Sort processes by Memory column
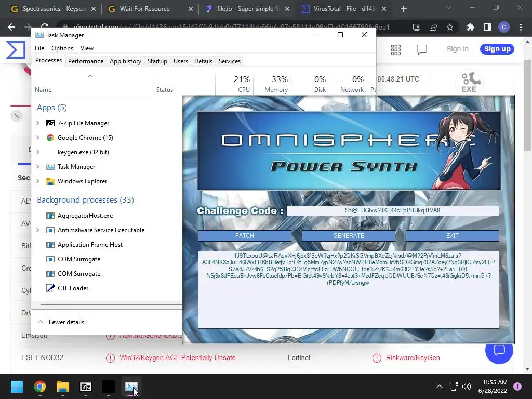The width and height of the screenshot is (532, 399). (272, 84)
